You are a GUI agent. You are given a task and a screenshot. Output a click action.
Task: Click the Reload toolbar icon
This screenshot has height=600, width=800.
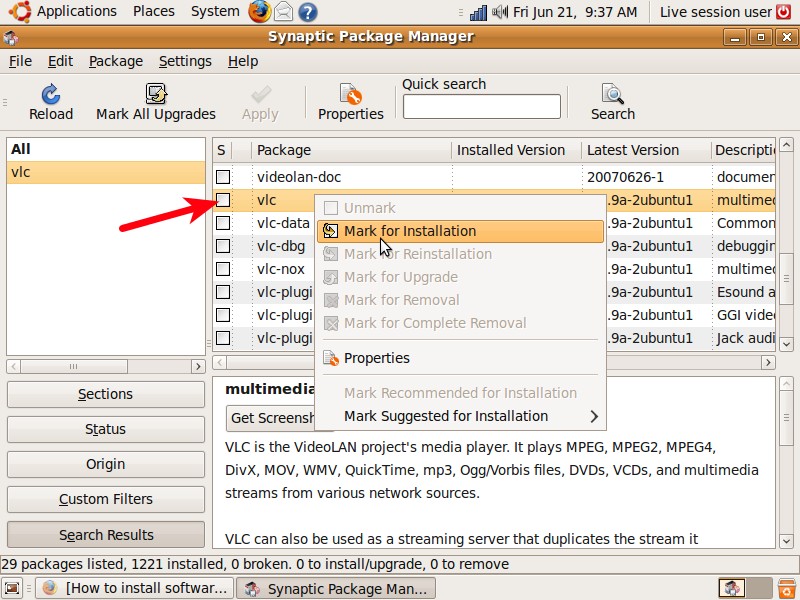51,94
